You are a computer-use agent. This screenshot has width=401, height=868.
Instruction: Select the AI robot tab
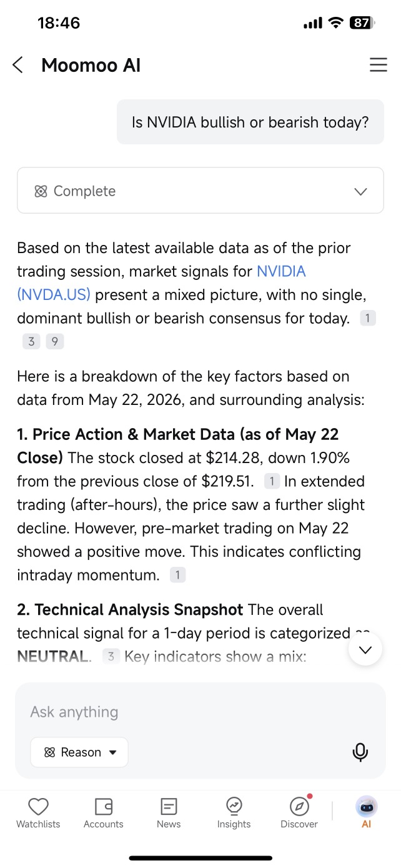pos(367,814)
